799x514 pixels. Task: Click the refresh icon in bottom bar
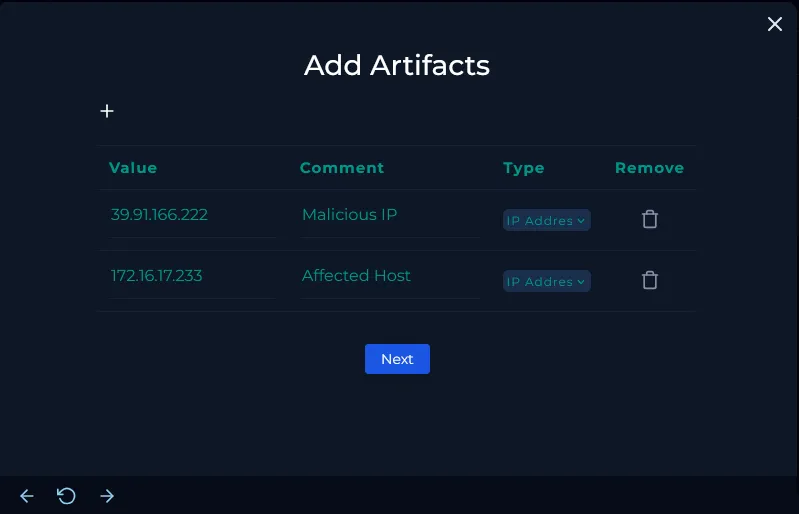(x=66, y=496)
